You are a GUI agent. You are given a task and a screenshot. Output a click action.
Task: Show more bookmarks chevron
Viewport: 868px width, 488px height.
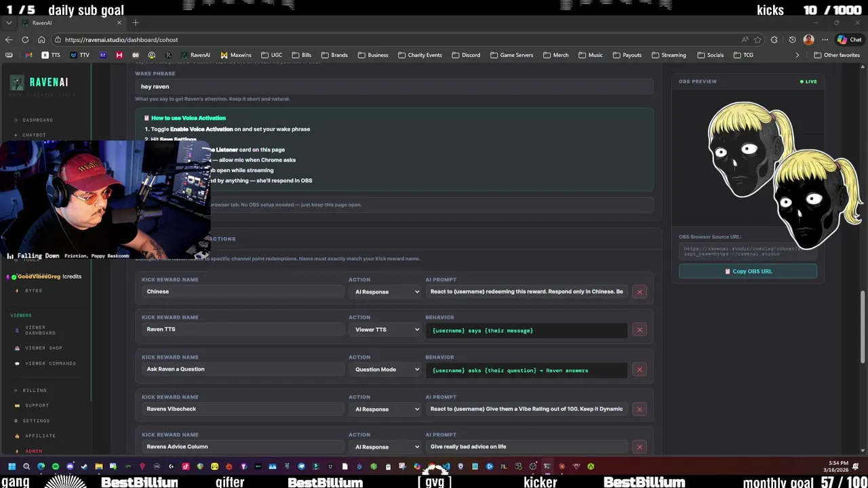pos(797,55)
